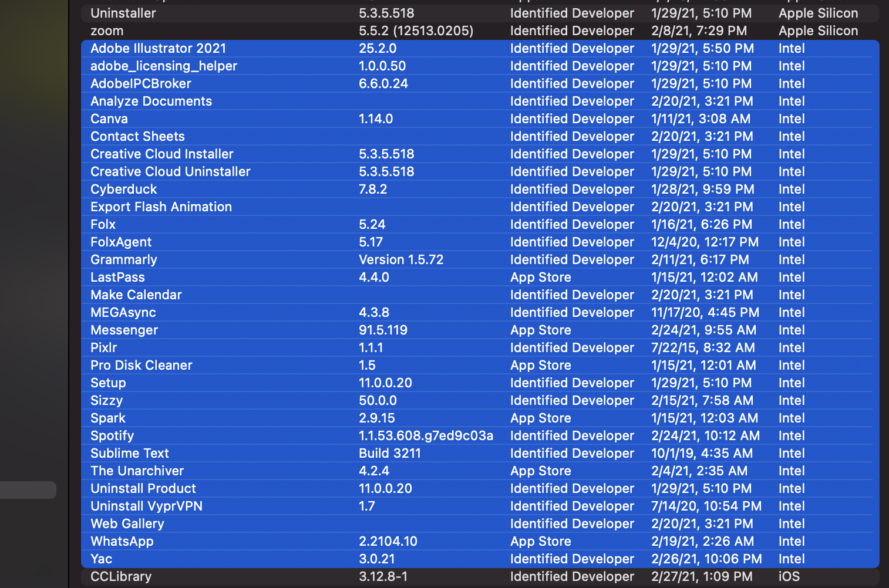889x588 pixels.
Task: Select the LastPass row
Action: [480, 277]
